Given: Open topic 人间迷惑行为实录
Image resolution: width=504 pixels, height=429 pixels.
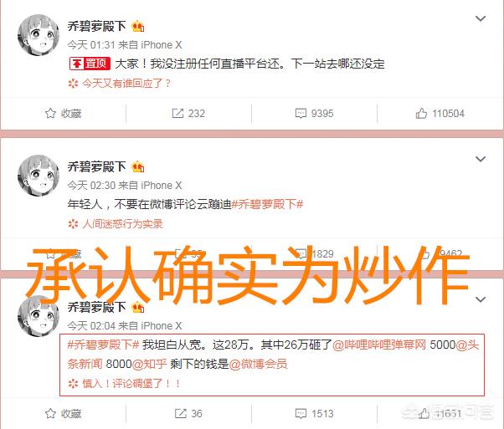Looking at the screenshot, I should [x=122, y=224].
